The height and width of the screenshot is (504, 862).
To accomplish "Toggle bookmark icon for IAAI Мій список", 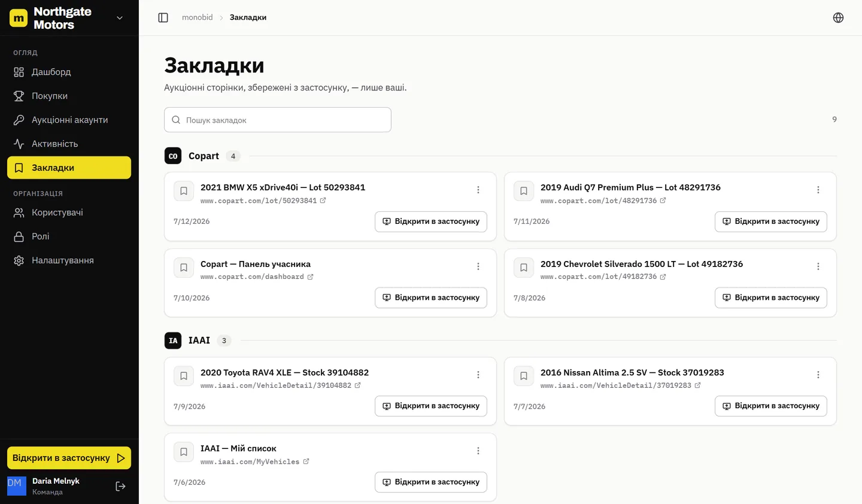I will pyautogui.click(x=184, y=452).
